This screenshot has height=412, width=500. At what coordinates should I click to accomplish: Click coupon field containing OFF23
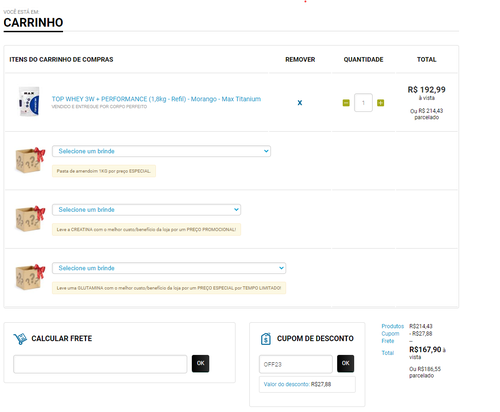[x=296, y=364]
